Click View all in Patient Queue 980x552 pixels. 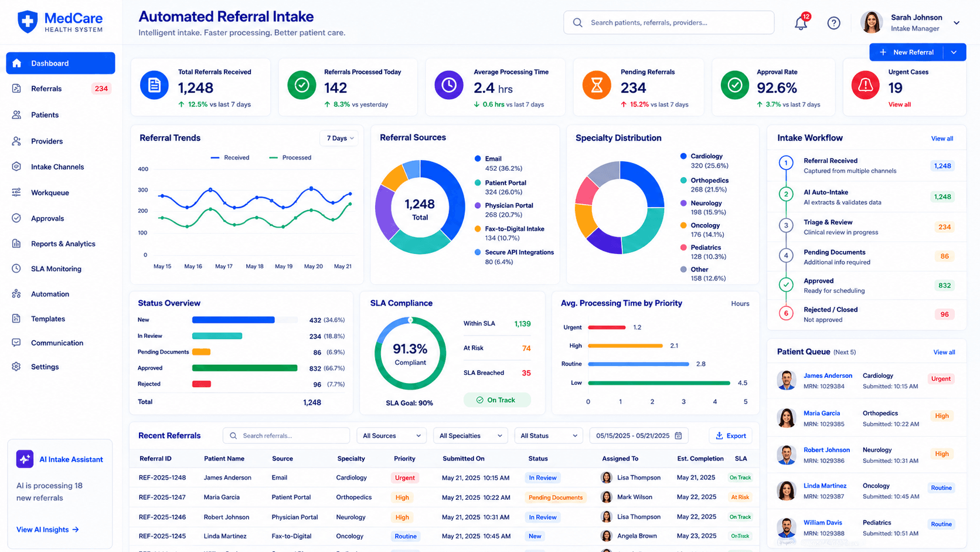(x=944, y=353)
